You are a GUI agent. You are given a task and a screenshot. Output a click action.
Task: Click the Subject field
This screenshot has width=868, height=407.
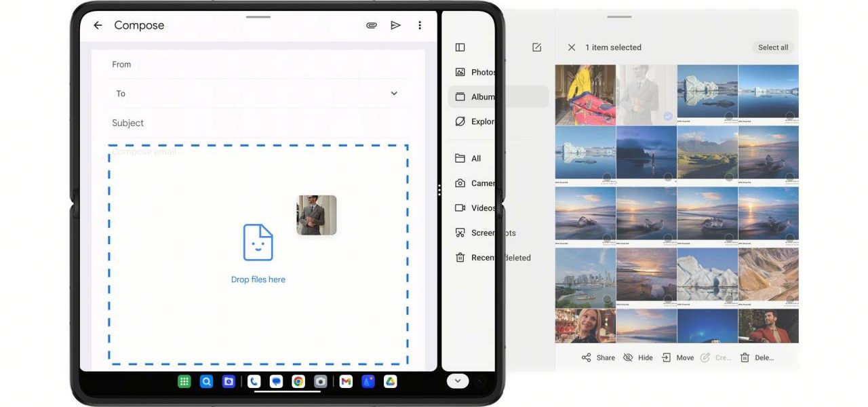coord(258,123)
